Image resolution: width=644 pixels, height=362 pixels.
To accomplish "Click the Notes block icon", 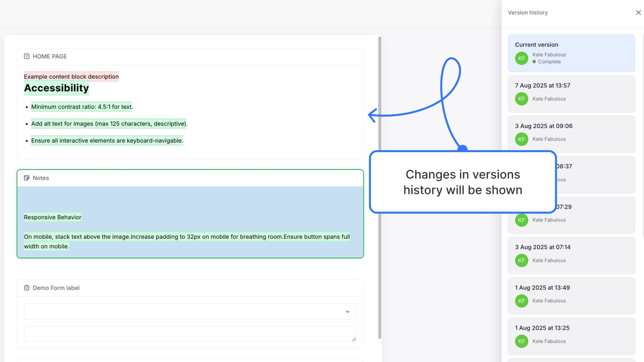I will [x=27, y=178].
